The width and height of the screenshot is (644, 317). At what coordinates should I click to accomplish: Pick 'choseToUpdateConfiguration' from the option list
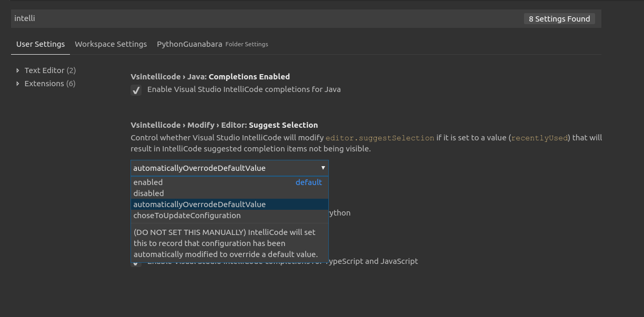pyautogui.click(x=229, y=216)
